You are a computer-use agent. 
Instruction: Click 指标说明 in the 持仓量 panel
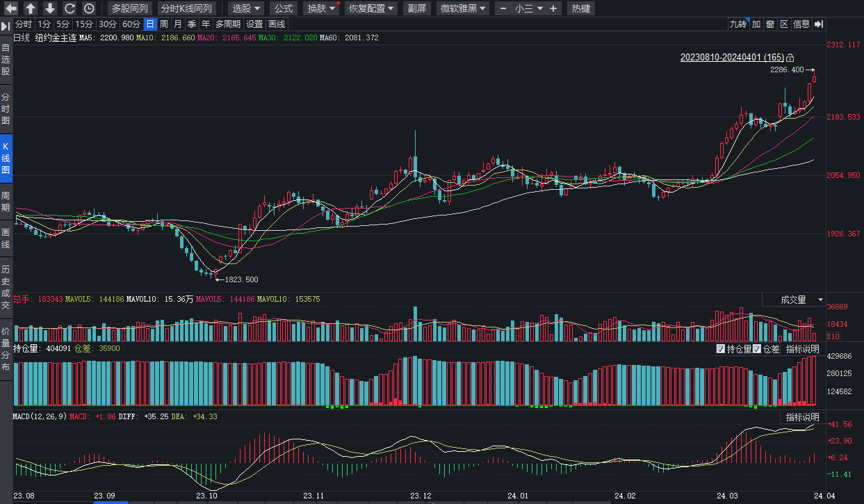point(802,349)
